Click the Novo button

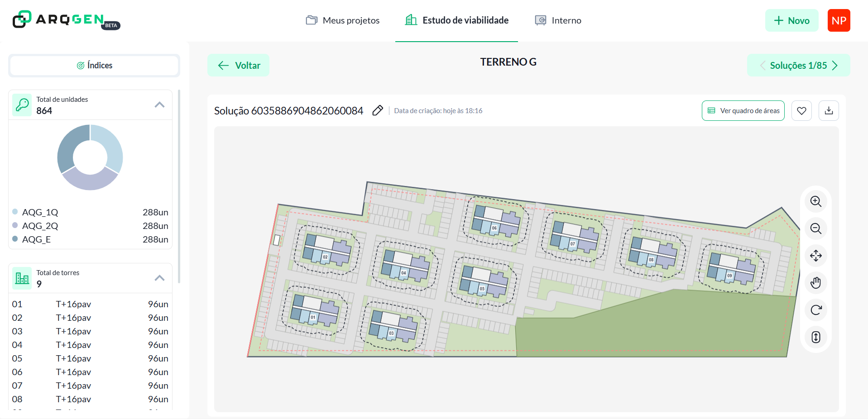(791, 20)
